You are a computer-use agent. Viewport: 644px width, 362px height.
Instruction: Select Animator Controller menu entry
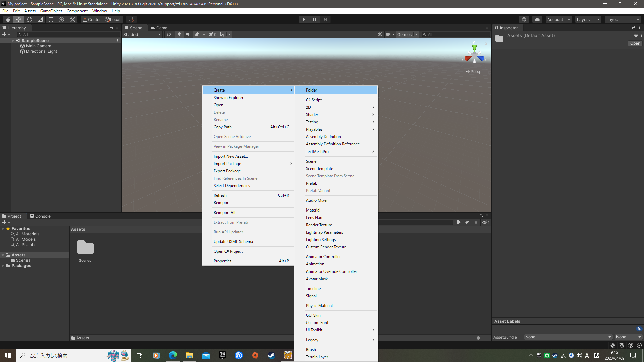336,257
